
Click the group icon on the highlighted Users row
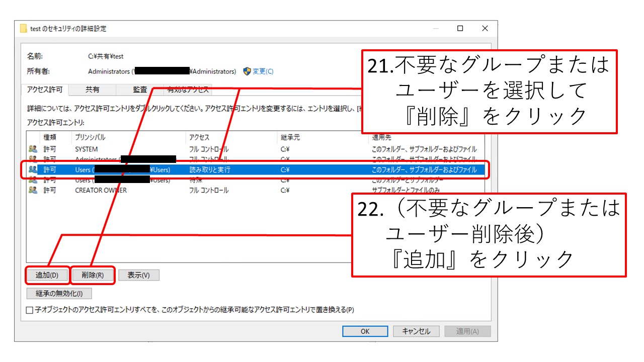(x=33, y=170)
